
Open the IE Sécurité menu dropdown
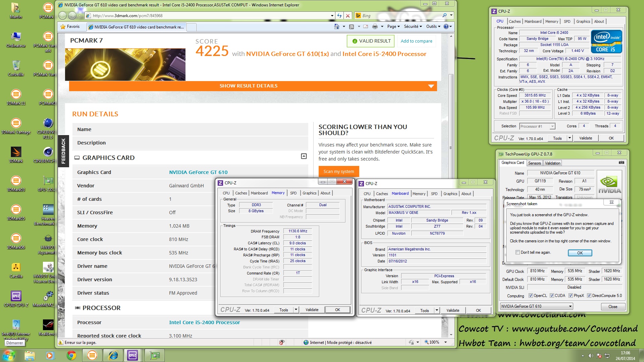coord(413,26)
